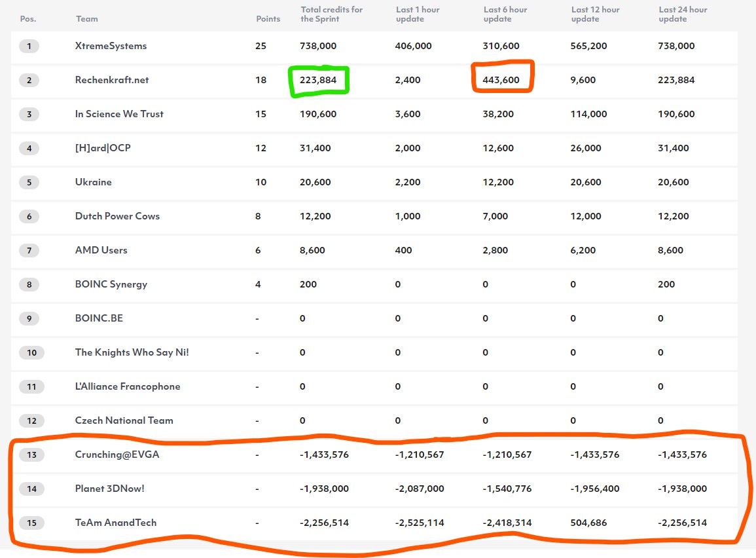Select TeAm AnandTech's last 12 hour value 504,686
Viewport: 756px width, 558px height.
(588, 523)
